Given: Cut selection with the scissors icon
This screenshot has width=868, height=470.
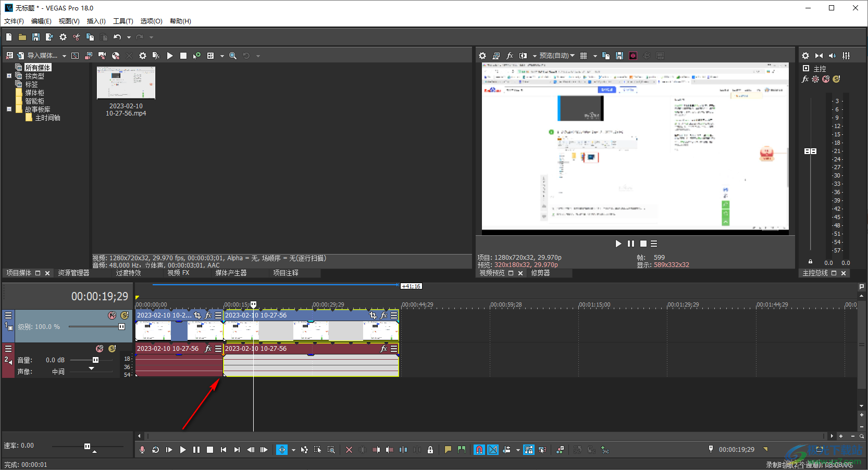Looking at the screenshot, I should (x=77, y=37).
